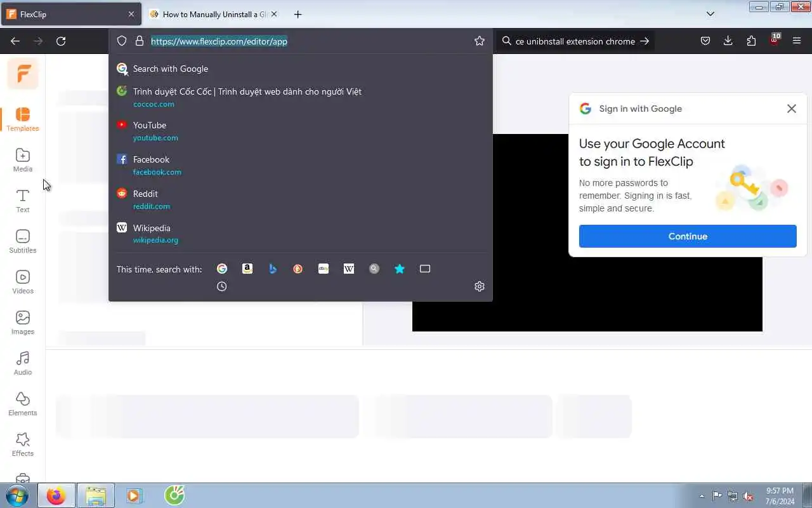
Task: Search this time with DuckDuckGo icon
Action: pyautogui.click(x=298, y=269)
